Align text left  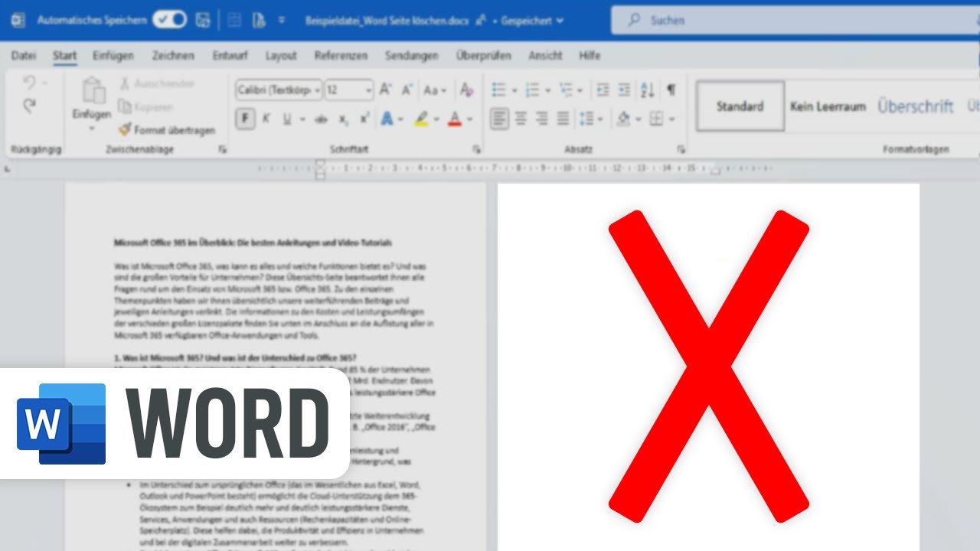pyautogui.click(x=499, y=119)
